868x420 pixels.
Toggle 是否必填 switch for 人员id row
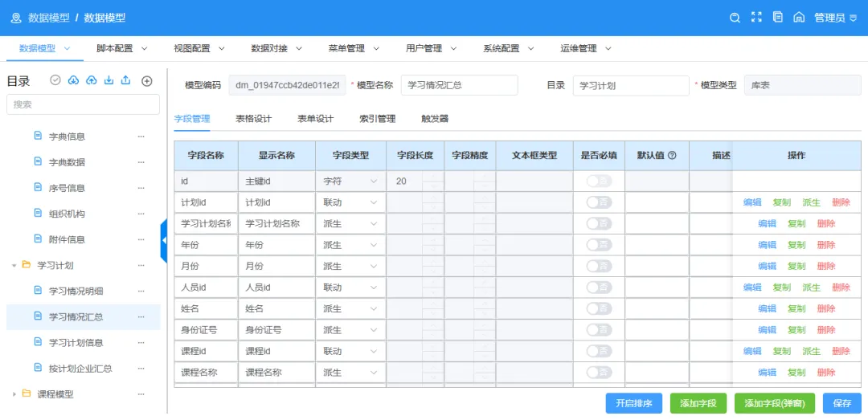point(599,287)
